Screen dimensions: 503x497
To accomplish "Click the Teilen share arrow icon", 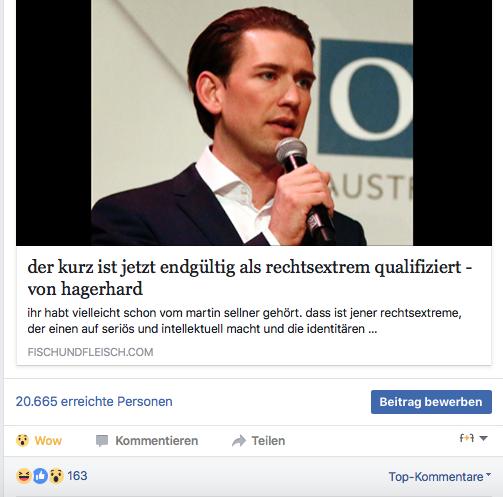I will 239,441.
